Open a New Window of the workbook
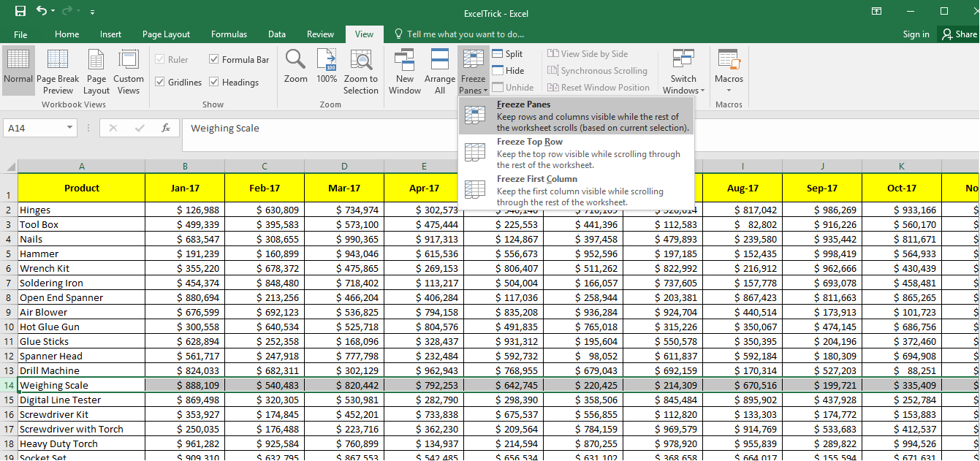Viewport: 980px width, 461px height. [x=404, y=70]
